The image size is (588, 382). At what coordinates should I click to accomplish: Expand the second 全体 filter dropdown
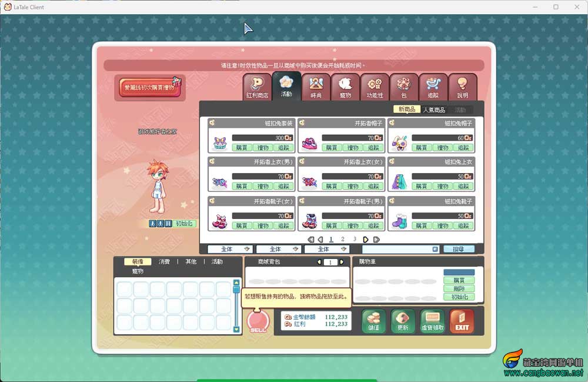[279, 249]
